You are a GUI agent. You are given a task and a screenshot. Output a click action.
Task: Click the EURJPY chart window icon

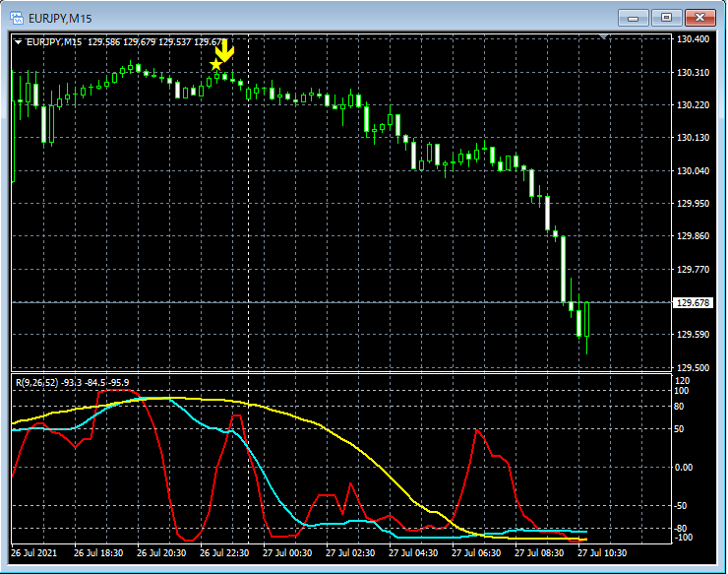point(17,18)
